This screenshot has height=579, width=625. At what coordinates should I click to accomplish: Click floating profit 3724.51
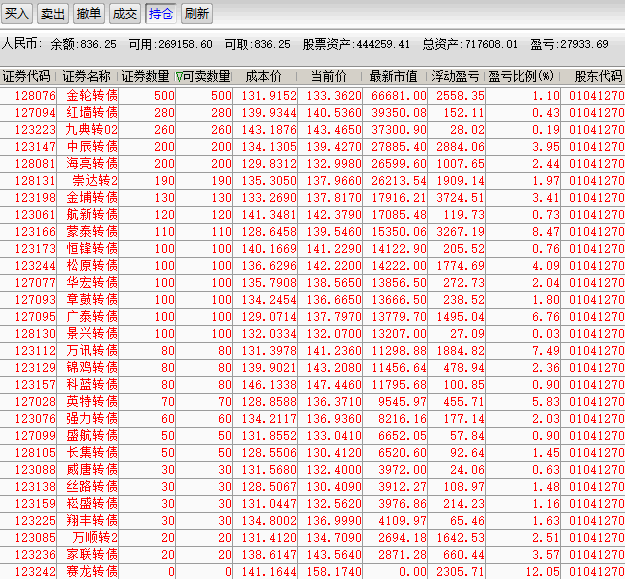point(460,198)
